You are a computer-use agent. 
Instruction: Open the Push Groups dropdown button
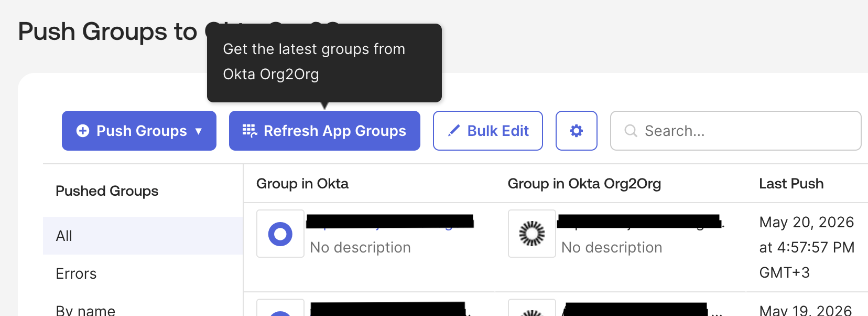139,131
